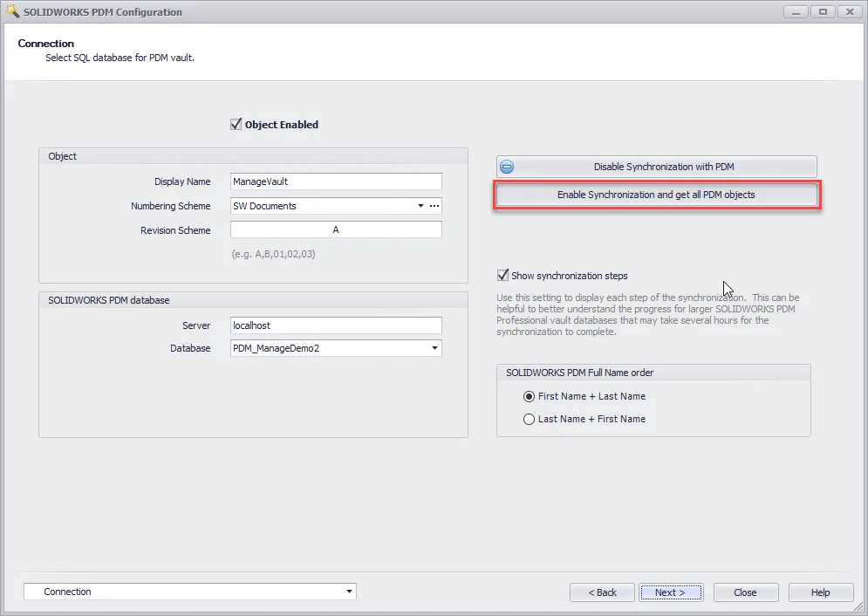This screenshot has height=616, width=868.
Task: Select First Name + Last Name order
Action: [x=529, y=396]
